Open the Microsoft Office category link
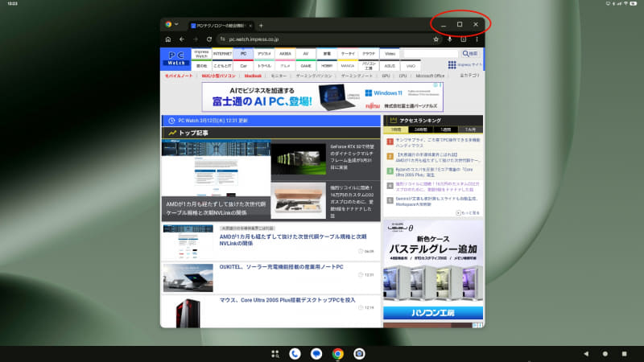 (x=430, y=76)
